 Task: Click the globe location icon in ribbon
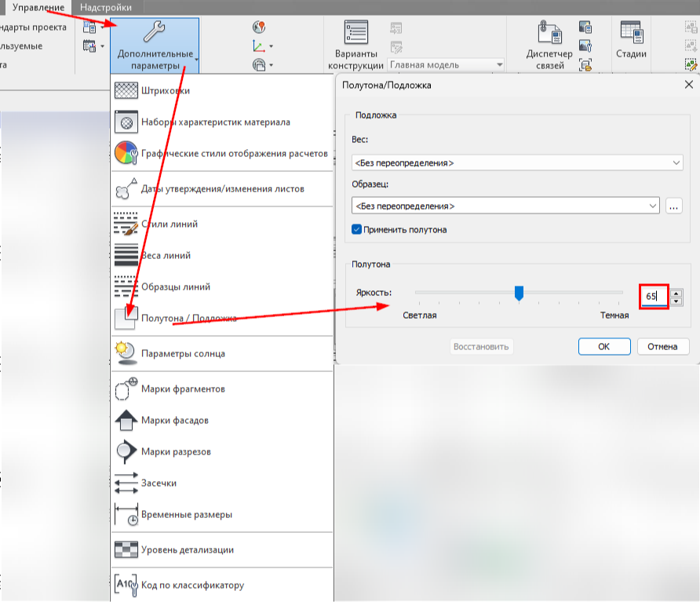tap(259, 27)
